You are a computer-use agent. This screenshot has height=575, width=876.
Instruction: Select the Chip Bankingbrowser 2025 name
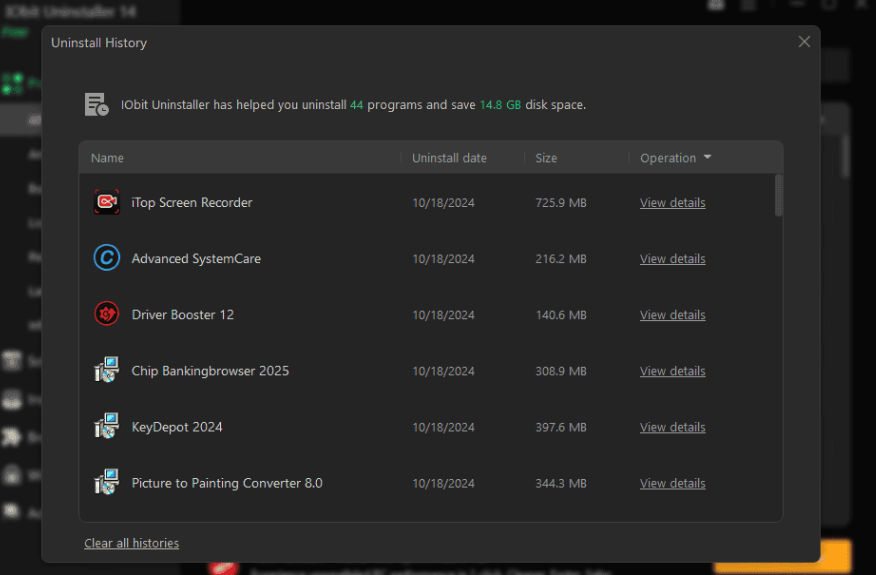tap(210, 371)
